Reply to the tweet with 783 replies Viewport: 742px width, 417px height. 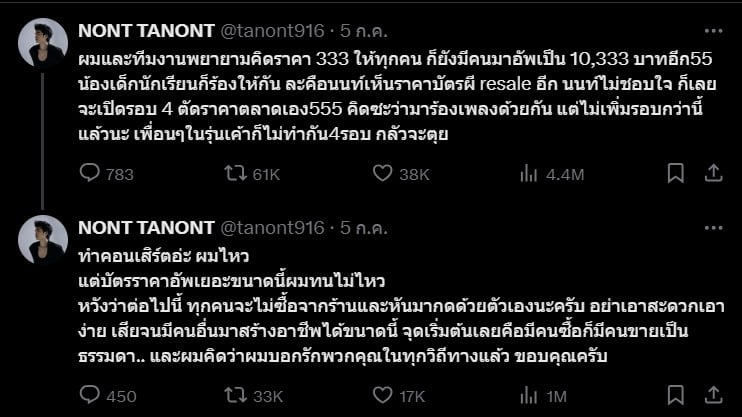89,174
